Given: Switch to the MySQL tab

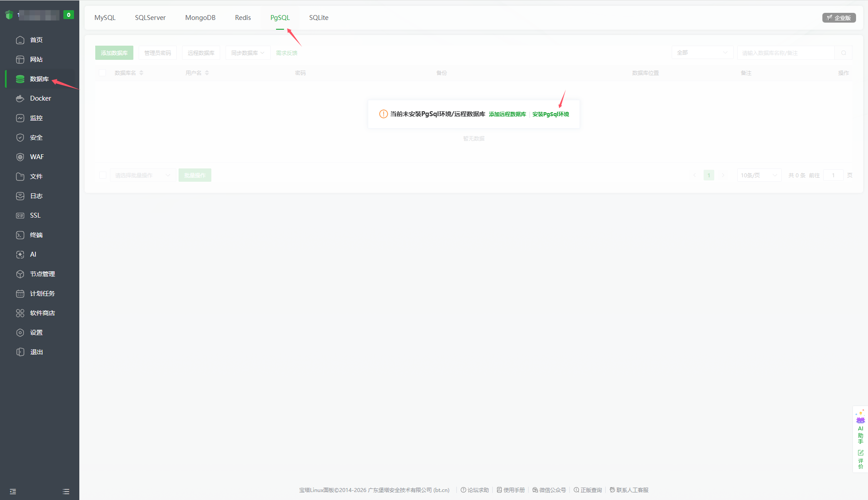Looking at the screenshot, I should [105, 18].
